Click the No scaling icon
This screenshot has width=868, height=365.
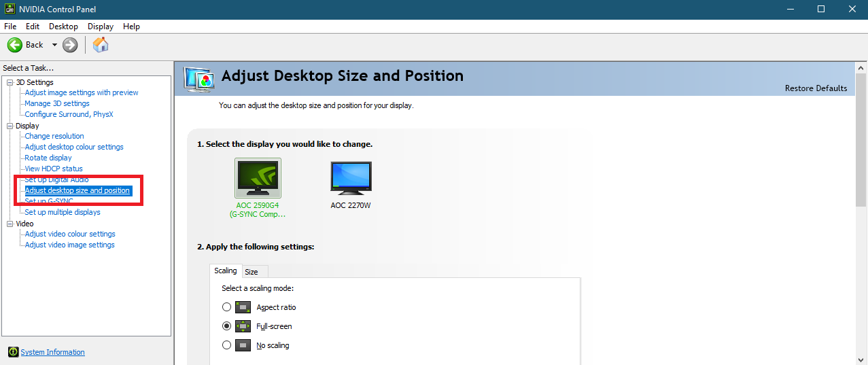coord(243,345)
